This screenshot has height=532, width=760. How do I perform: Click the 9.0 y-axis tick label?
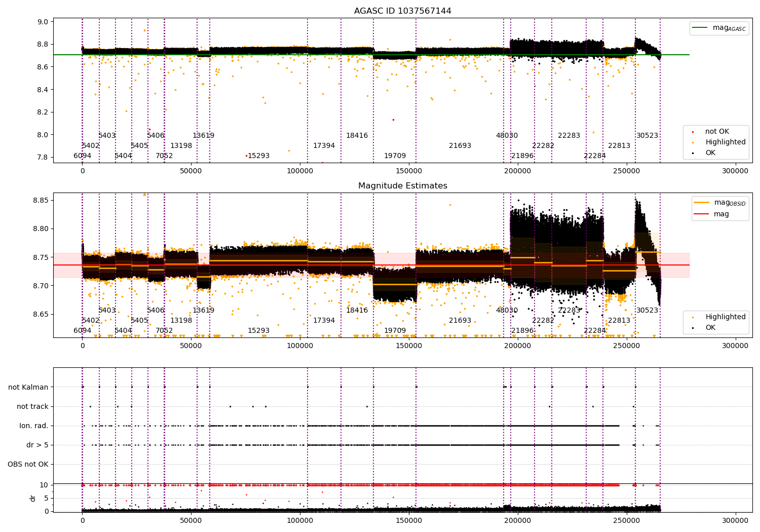pyautogui.click(x=43, y=22)
